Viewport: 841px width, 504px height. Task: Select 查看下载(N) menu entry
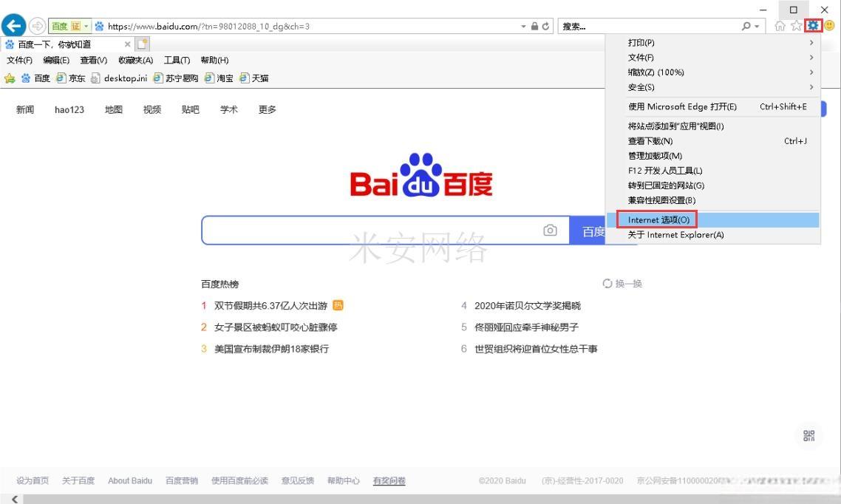coord(713,141)
